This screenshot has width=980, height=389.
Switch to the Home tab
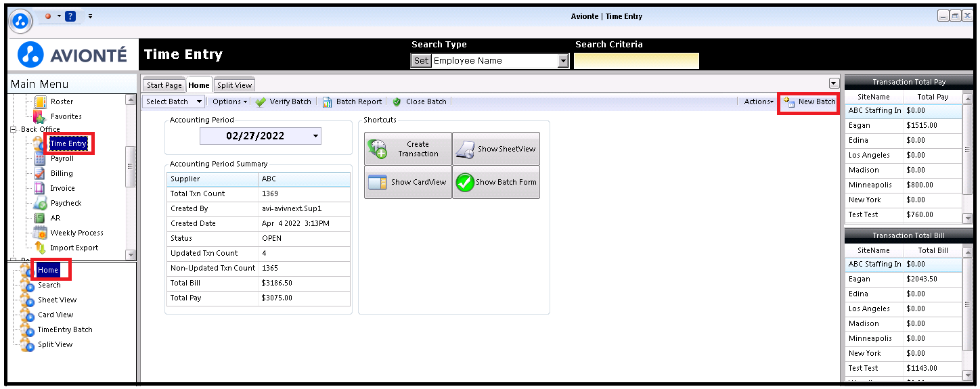pos(199,85)
